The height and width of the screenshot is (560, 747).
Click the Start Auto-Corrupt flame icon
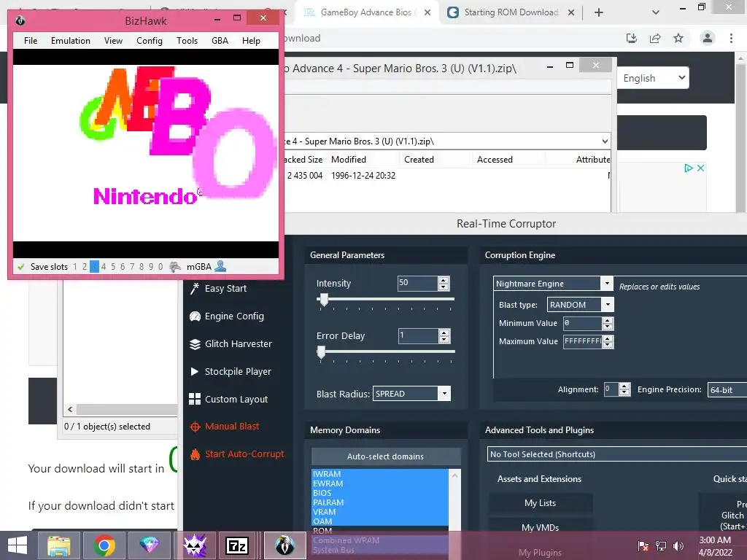coord(195,454)
